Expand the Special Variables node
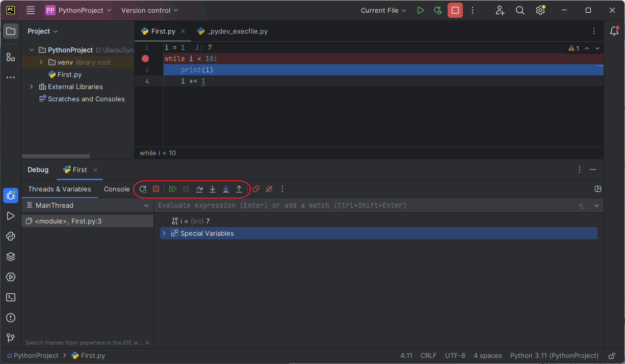Viewport: 625px width, 364px height. point(164,233)
